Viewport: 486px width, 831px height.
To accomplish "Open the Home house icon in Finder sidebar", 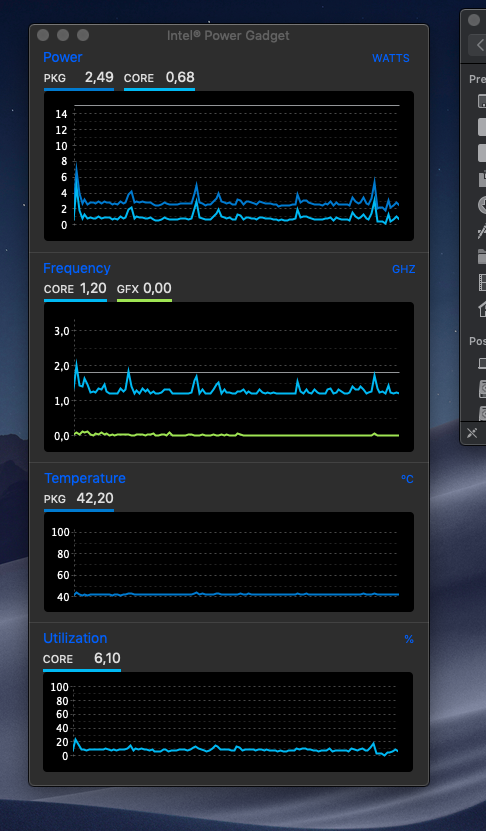I will click(x=482, y=308).
